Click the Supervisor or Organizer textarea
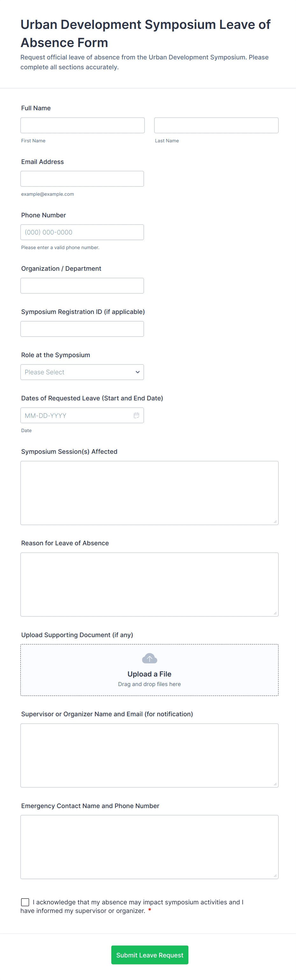 [x=149, y=756]
